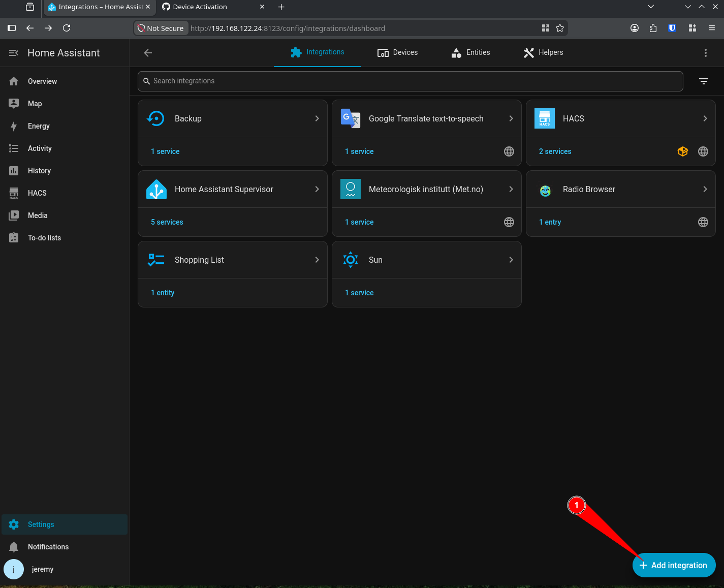
Task: Click the Shopping List integration icon
Action: pyautogui.click(x=156, y=260)
